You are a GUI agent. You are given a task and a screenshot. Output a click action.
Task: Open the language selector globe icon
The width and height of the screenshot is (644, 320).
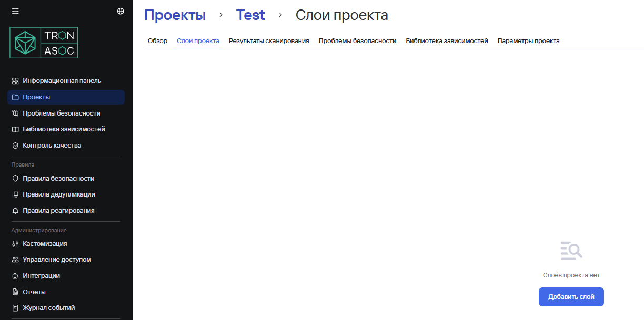pyautogui.click(x=120, y=10)
